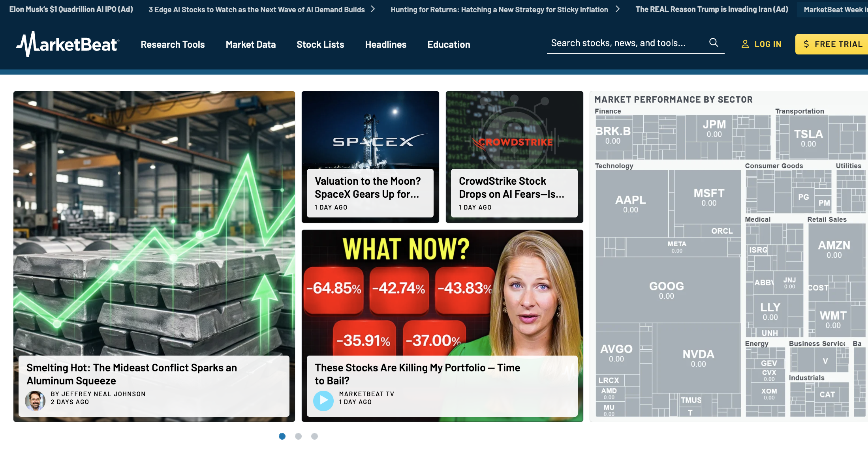This screenshot has width=868, height=457.
Task: Select the second carousel dot
Action: click(x=298, y=436)
